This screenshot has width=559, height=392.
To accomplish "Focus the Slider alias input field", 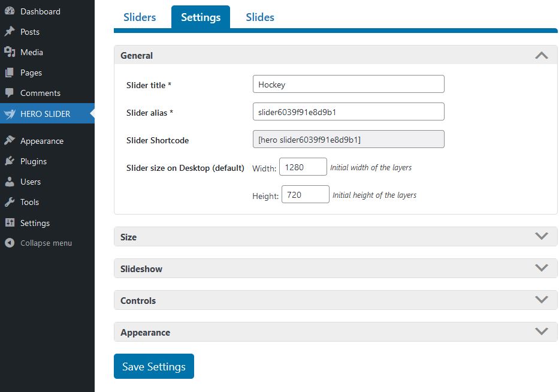I will pyautogui.click(x=348, y=111).
